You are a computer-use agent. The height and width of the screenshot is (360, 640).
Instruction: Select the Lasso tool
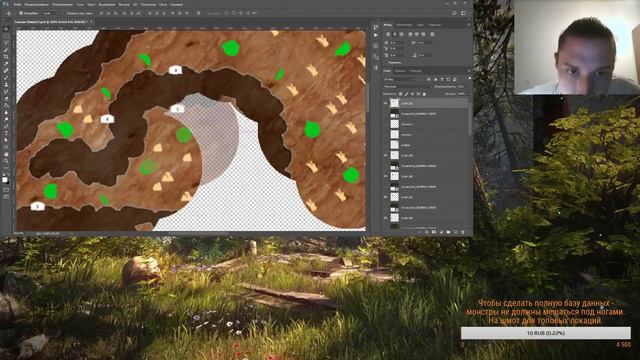6,43
